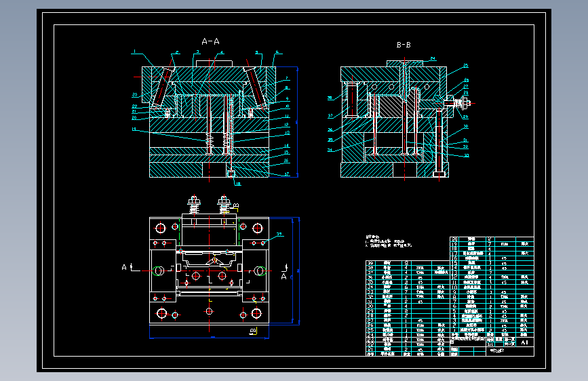Screen dimensions: 588x381
Task: Select balloon number 39 in plan view
Action: click(x=279, y=234)
